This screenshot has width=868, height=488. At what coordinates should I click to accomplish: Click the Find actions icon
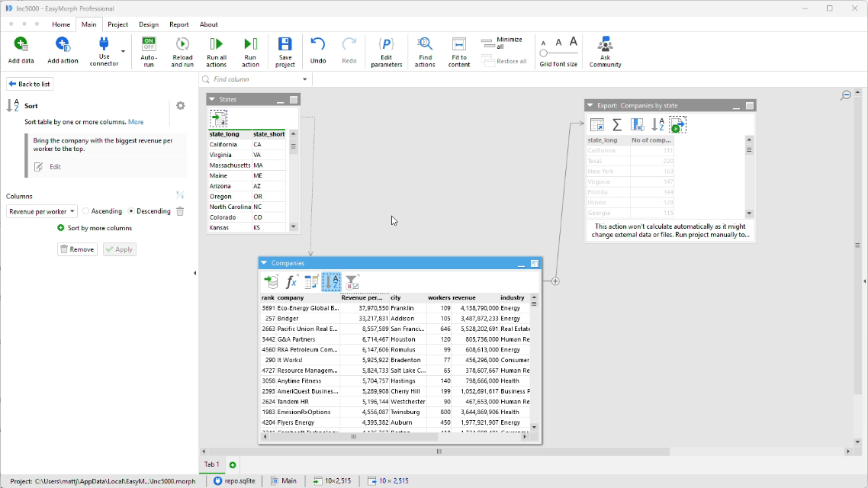(425, 43)
